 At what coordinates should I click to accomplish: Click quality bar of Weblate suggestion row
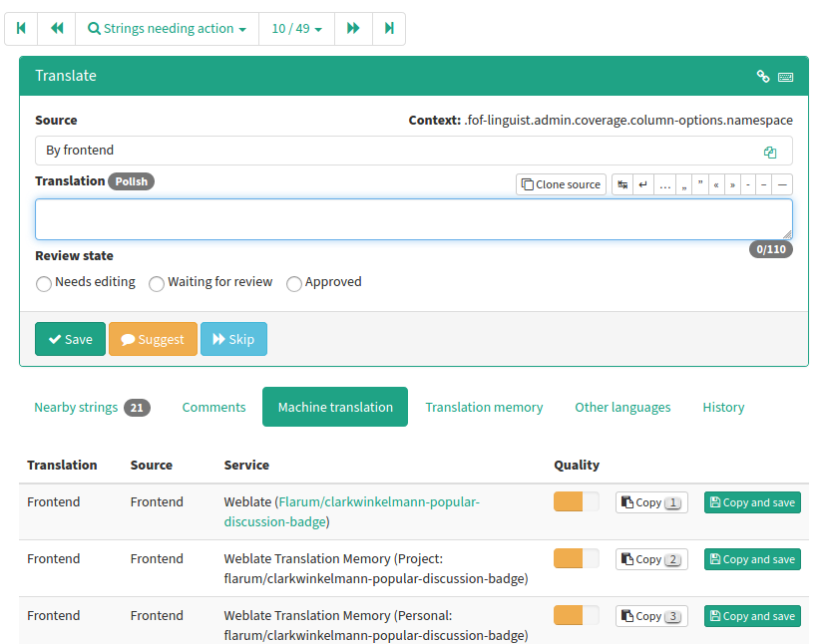coord(576,501)
